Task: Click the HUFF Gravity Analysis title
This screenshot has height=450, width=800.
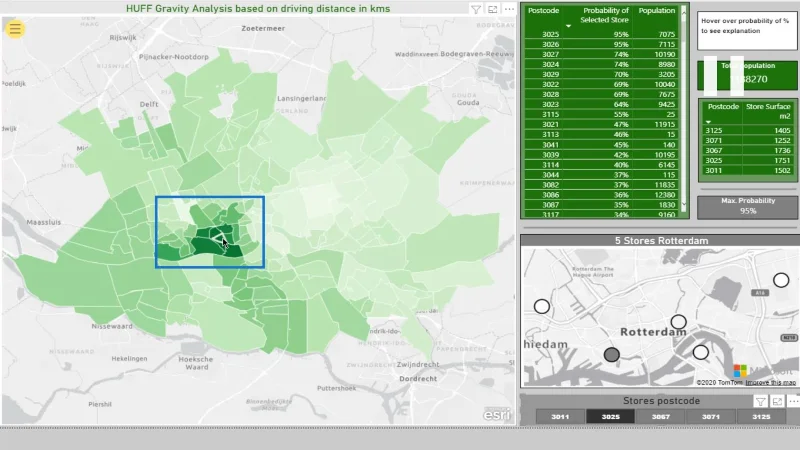Action: point(258,9)
